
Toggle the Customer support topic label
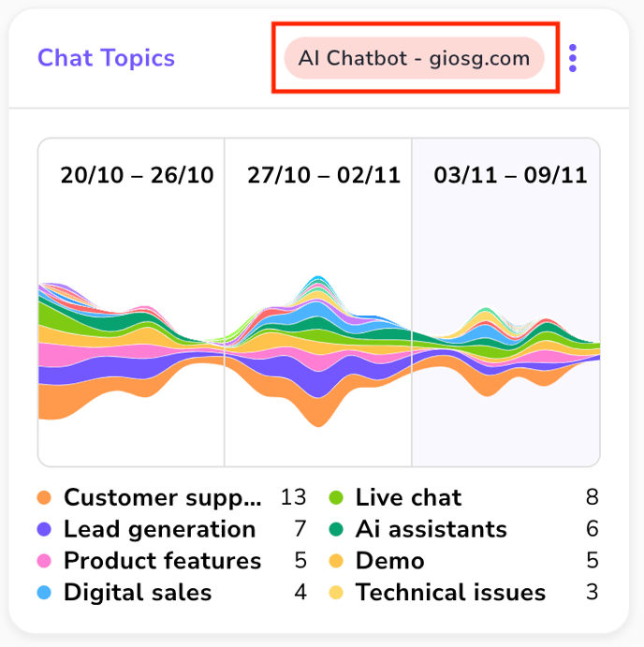tap(162, 498)
